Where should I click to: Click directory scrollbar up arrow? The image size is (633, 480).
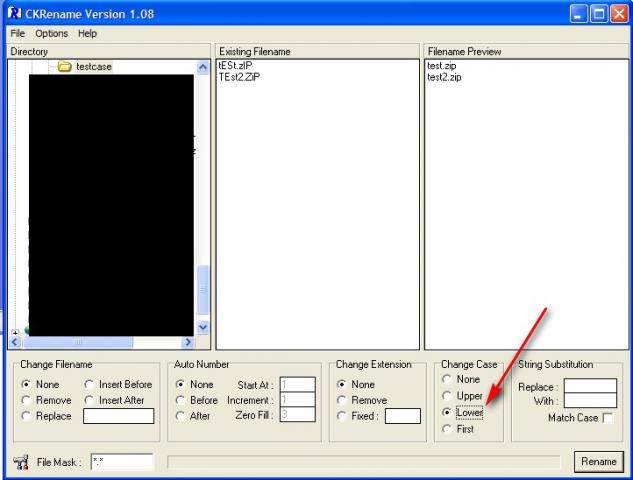(x=203, y=67)
